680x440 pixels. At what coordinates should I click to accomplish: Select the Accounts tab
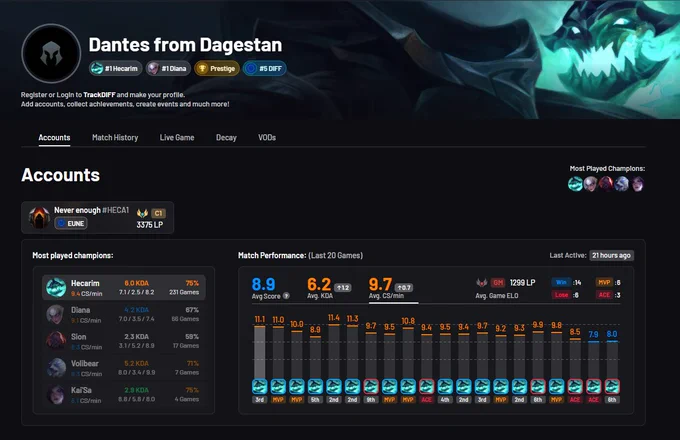tap(54, 137)
